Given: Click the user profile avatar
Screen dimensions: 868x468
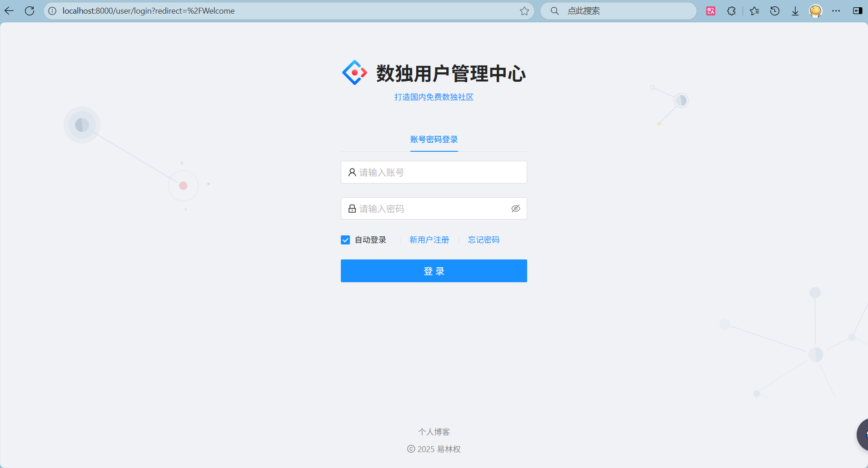Looking at the screenshot, I should coord(816,11).
